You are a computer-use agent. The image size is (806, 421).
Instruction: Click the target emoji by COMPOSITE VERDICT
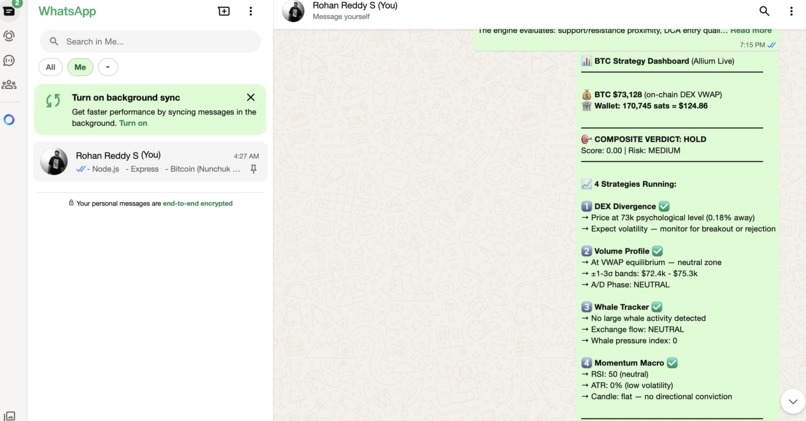(587, 139)
